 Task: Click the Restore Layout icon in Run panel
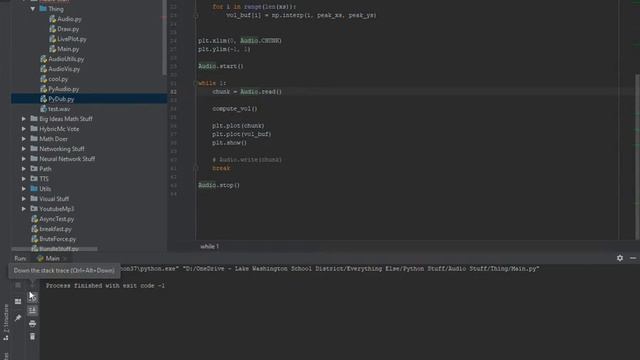pos(18,301)
